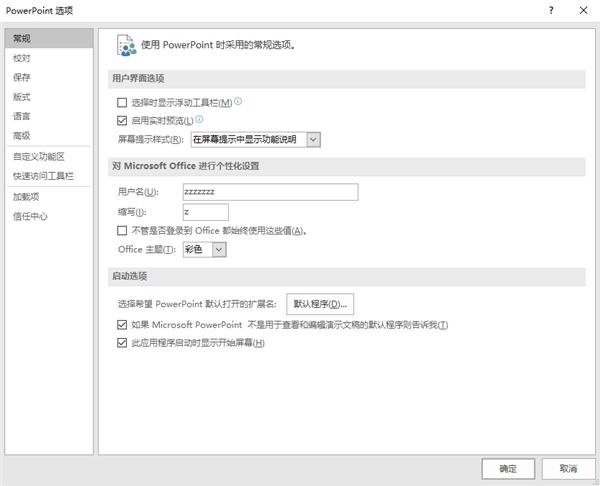Go to 版式 category
The image size is (600, 486).
click(49, 97)
